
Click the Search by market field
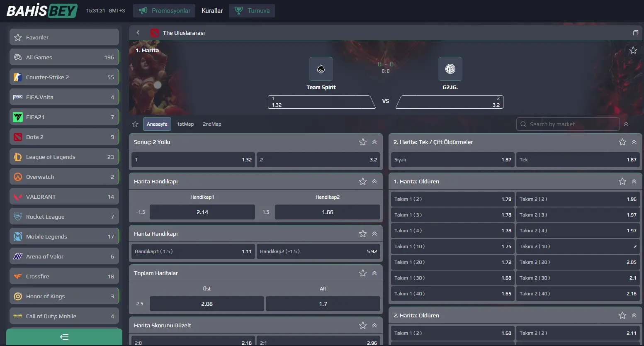pos(568,124)
